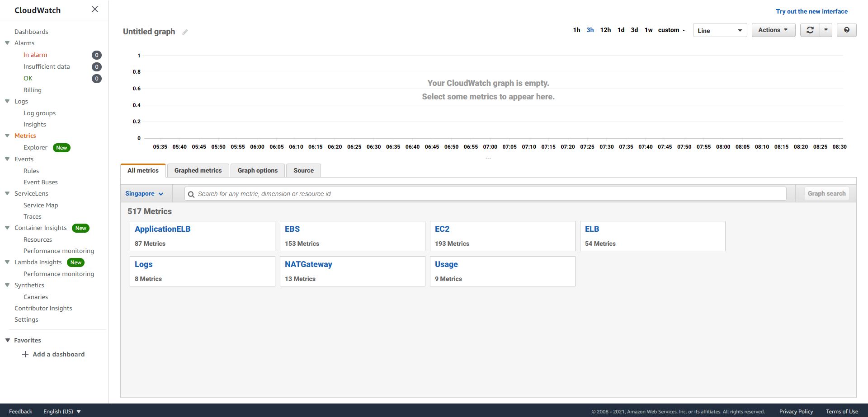
Task: Click the search magnifier icon
Action: click(191, 194)
